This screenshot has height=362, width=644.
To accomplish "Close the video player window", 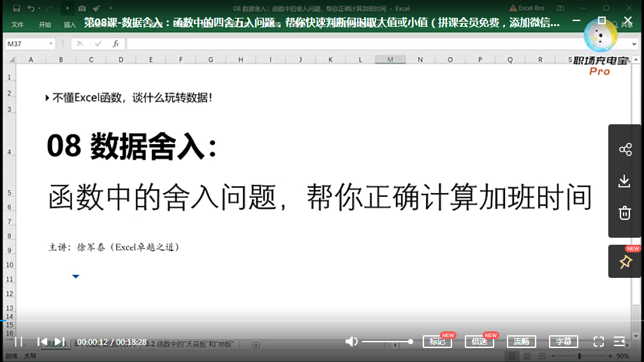I will tap(627, 20).
